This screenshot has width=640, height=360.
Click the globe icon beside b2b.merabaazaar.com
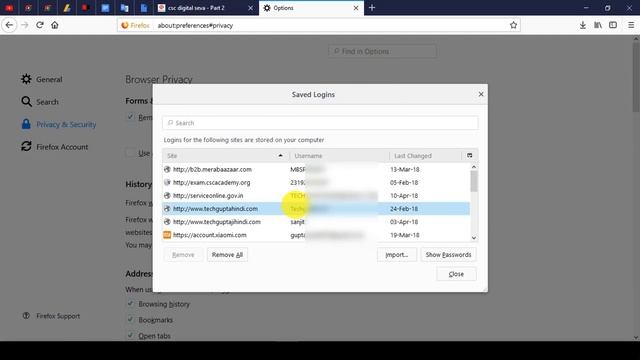(x=167, y=169)
